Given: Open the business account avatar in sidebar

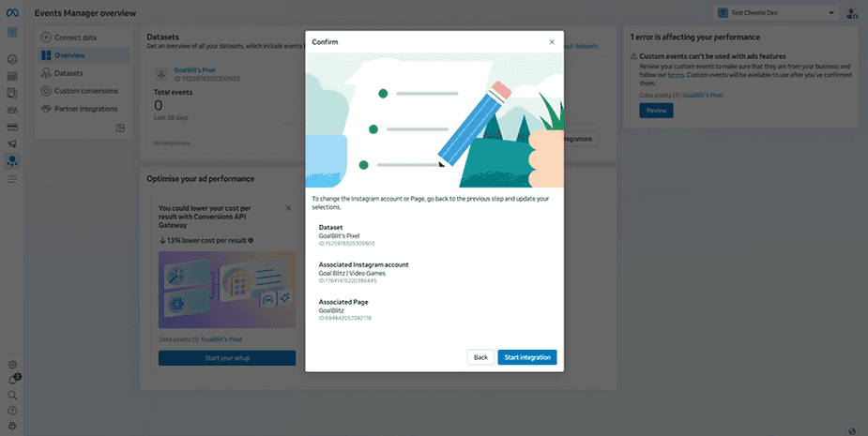Looking at the screenshot, I should pyautogui.click(x=12, y=33).
